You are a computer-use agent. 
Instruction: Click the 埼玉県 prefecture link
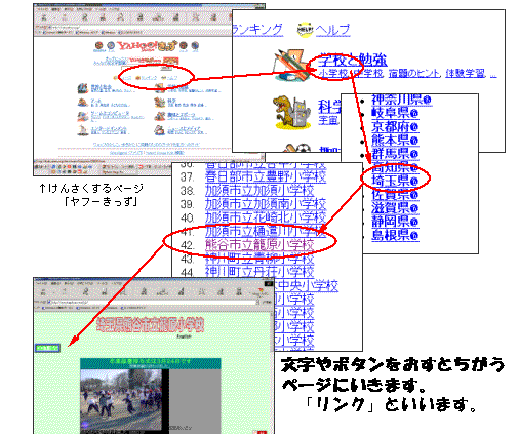point(390,180)
